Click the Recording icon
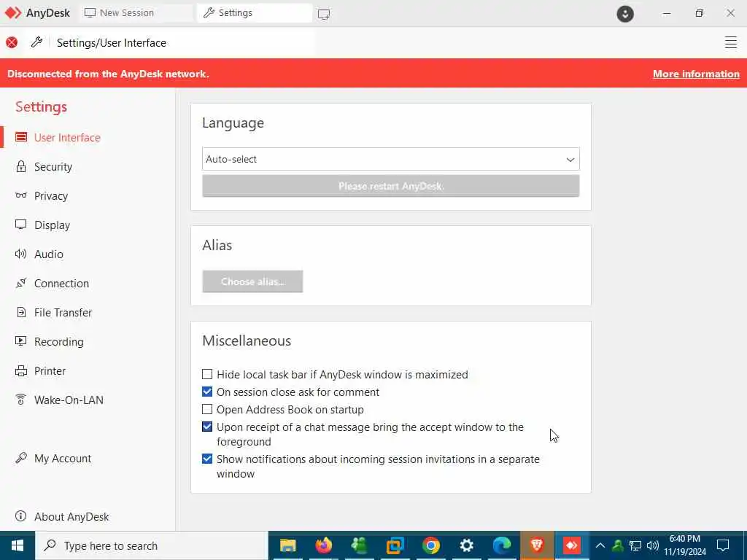Viewport: 747px width, 560px height. [x=21, y=341]
